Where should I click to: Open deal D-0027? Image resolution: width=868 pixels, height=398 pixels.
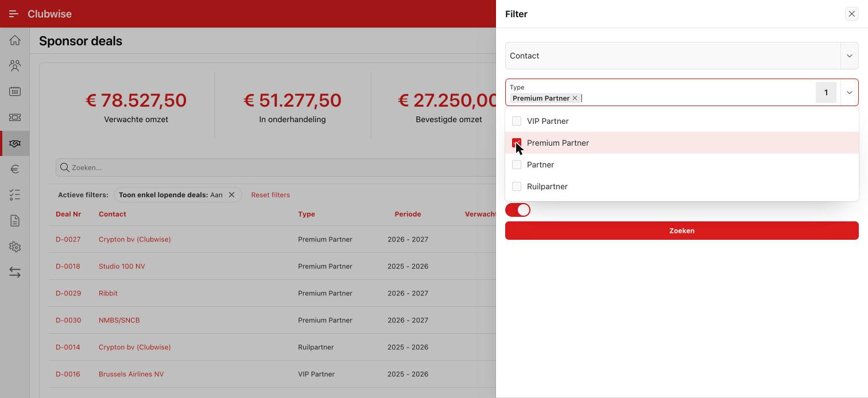click(x=68, y=239)
